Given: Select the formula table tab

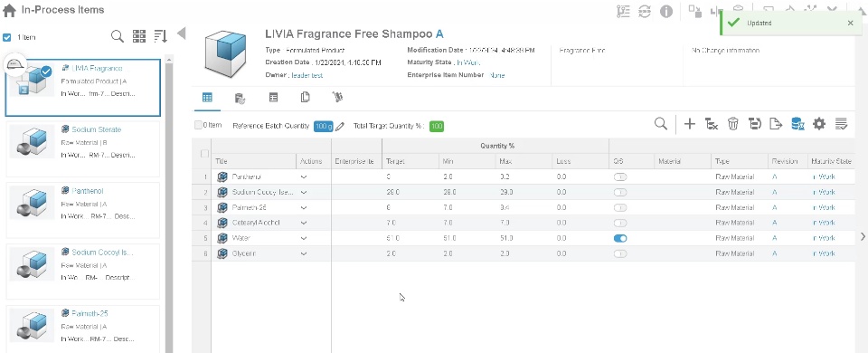Looking at the screenshot, I should pyautogui.click(x=207, y=98).
